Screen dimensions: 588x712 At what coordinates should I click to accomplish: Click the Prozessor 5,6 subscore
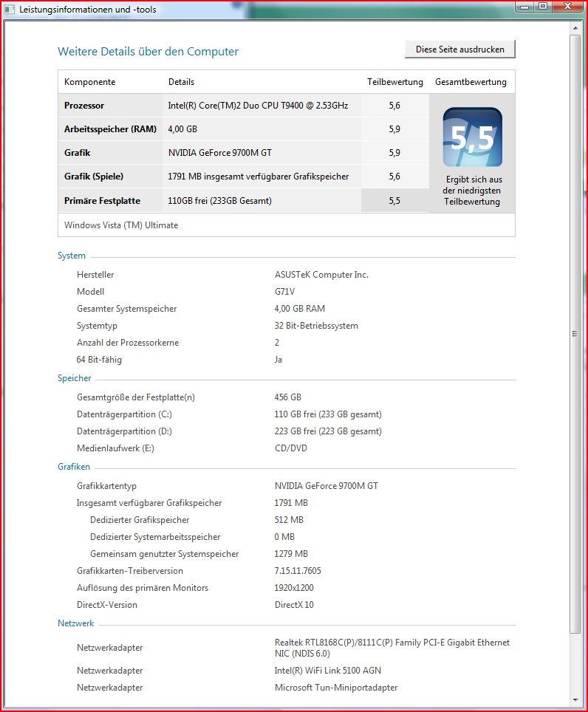pos(394,106)
